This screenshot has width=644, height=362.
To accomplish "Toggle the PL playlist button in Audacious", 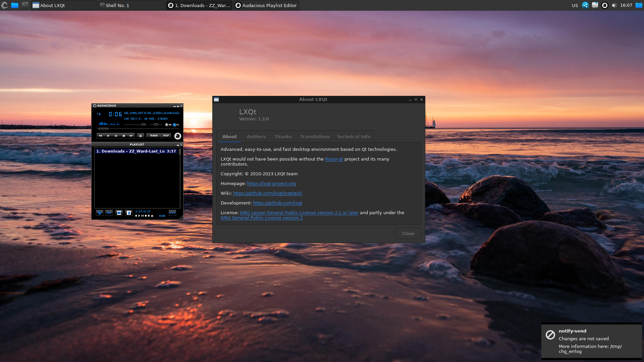I will pyautogui.click(x=176, y=125).
